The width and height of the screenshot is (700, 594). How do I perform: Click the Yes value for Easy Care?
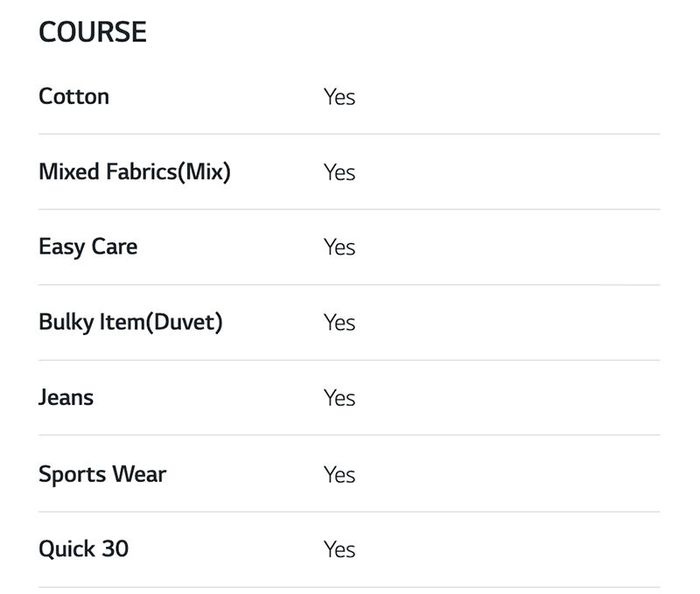click(x=339, y=248)
